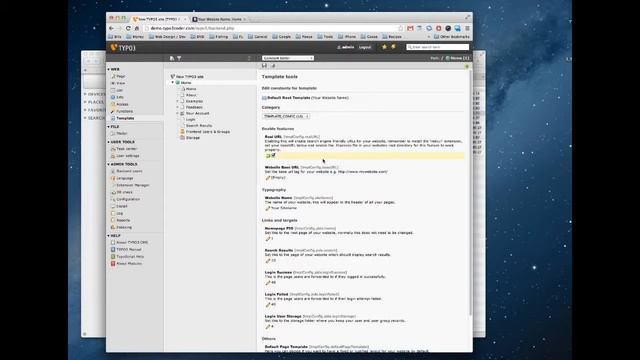Collapse the HELP module group
This screenshot has width=640, height=360.
pos(109,236)
